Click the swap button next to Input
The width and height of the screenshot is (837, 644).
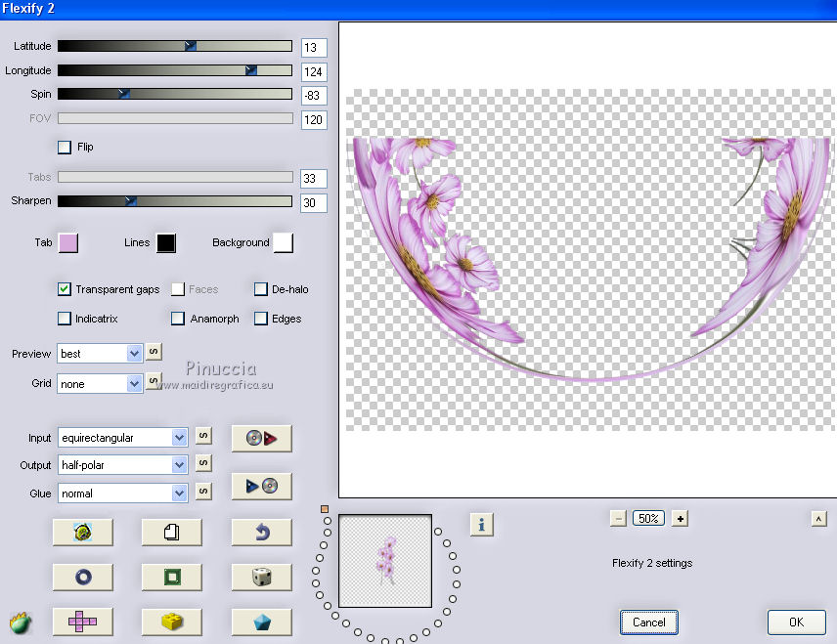(x=203, y=436)
